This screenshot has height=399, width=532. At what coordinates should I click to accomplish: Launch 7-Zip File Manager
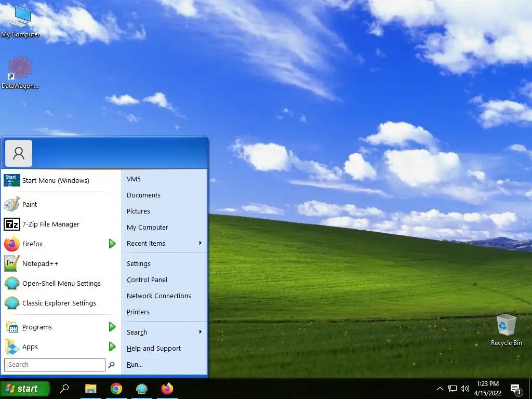(x=61, y=224)
